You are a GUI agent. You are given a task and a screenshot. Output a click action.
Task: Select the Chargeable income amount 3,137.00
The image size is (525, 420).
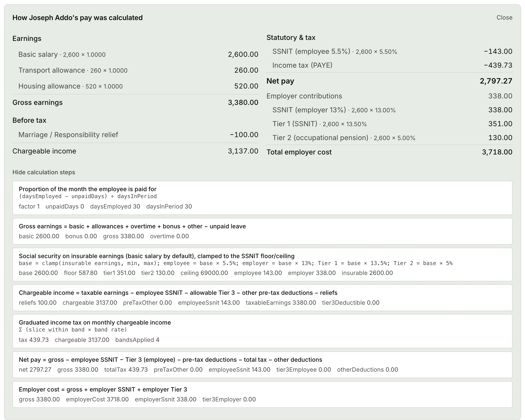click(243, 151)
